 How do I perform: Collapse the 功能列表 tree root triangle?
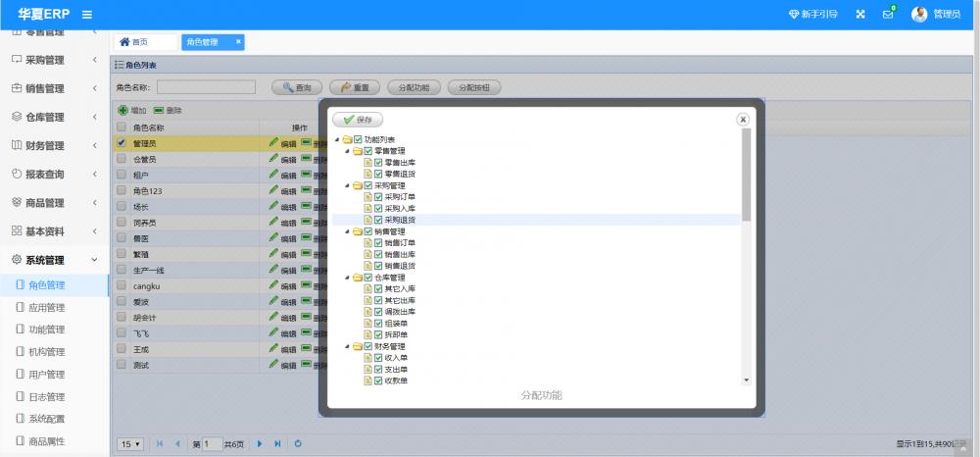(x=337, y=140)
